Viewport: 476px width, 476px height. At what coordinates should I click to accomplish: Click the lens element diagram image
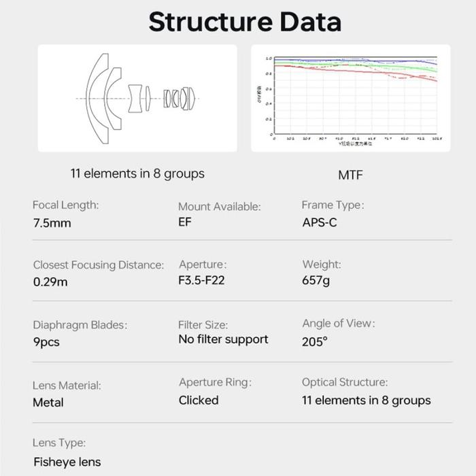[137, 99]
